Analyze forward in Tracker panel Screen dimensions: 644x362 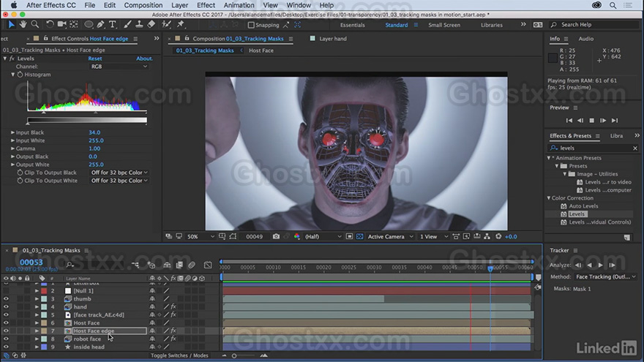click(x=601, y=265)
